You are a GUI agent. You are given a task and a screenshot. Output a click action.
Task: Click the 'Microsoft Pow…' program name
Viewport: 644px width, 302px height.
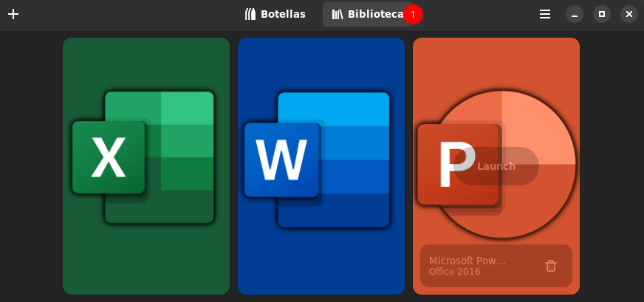[467, 261]
